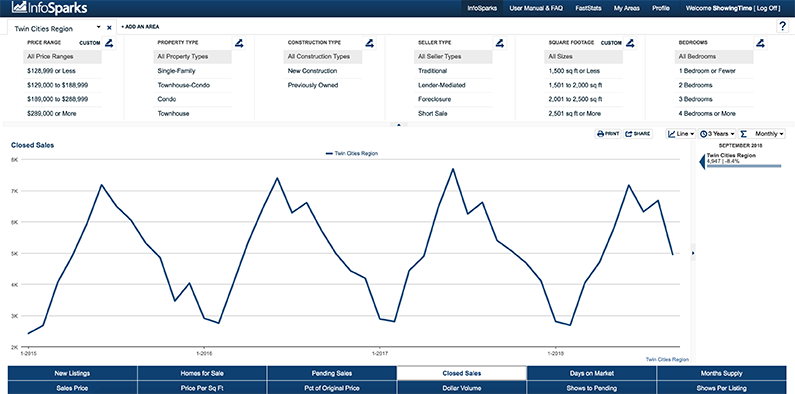Clear the Seller Type filter eraser icon
The height and width of the screenshot is (394, 795).
click(500, 43)
